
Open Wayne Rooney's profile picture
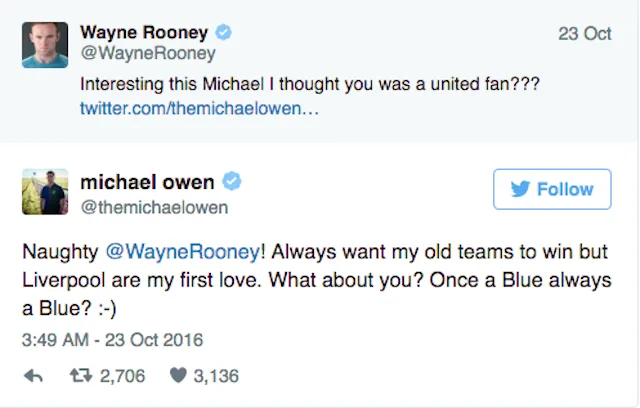45,45
